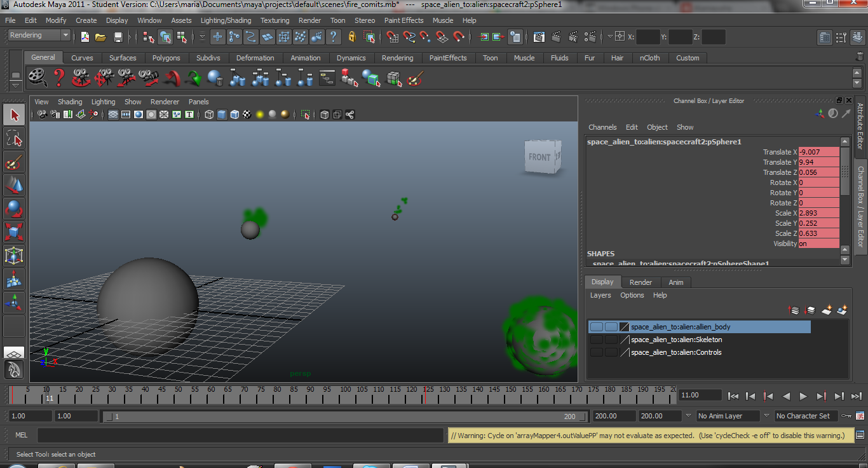
Task: Select the Scale tool cube icon
Action: (x=15, y=232)
